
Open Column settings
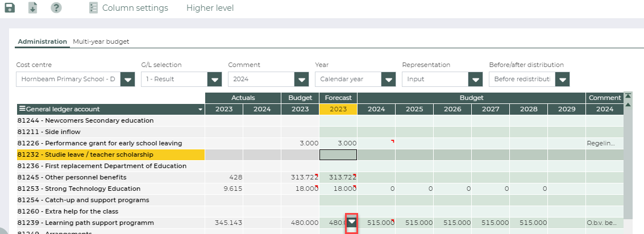[x=129, y=8]
